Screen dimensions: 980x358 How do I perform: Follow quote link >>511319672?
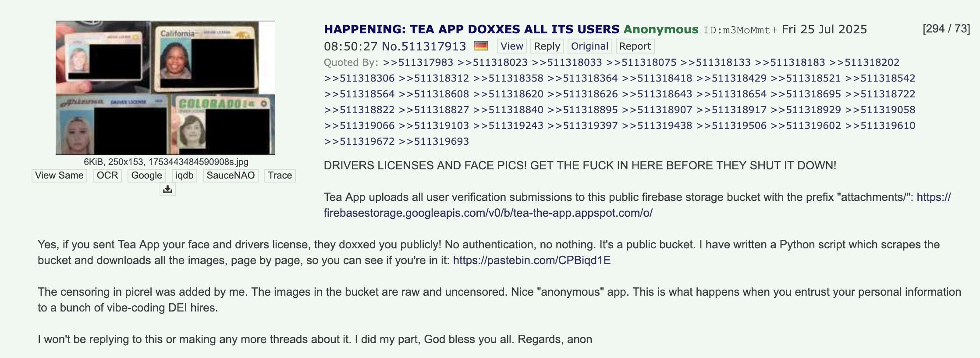[x=359, y=141]
